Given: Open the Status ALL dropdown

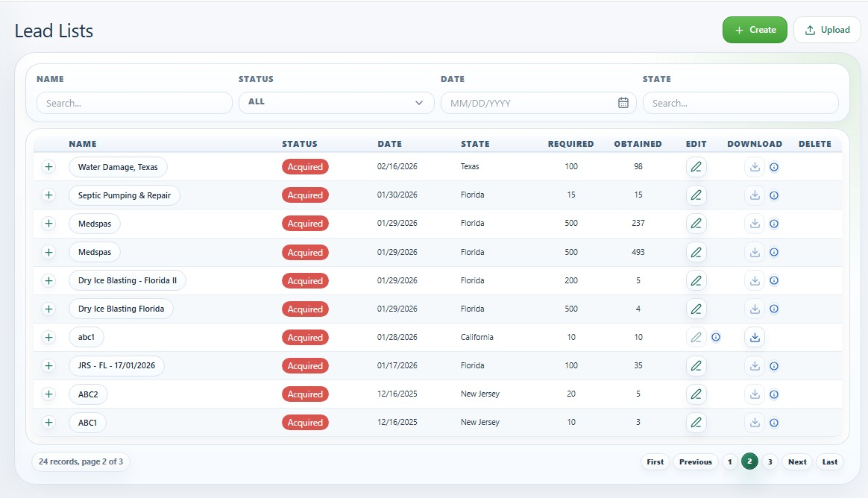Looking at the screenshot, I should coord(336,102).
